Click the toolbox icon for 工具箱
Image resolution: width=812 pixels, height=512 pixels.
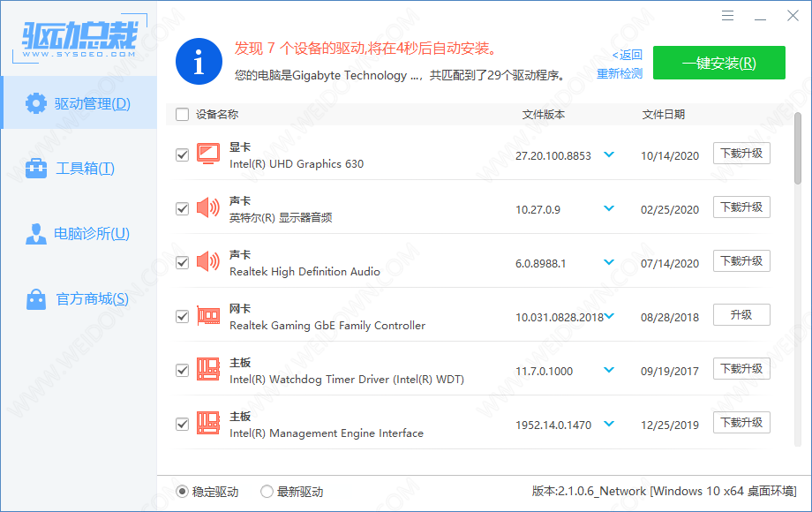click(x=35, y=169)
